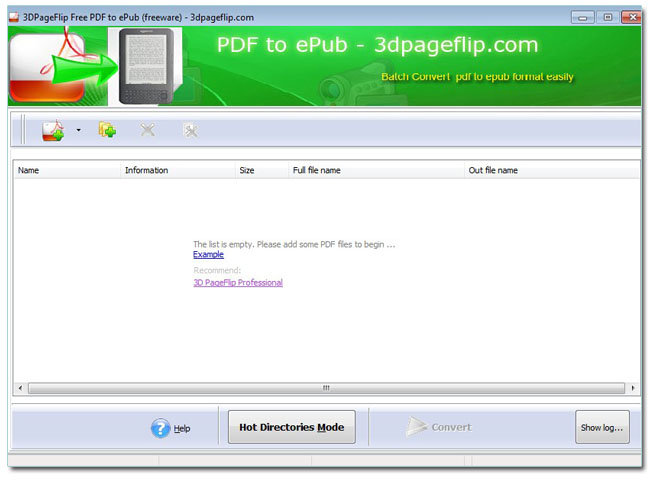This screenshot has width=650, height=484.
Task: Click the Full file name column header
Action: click(x=376, y=170)
